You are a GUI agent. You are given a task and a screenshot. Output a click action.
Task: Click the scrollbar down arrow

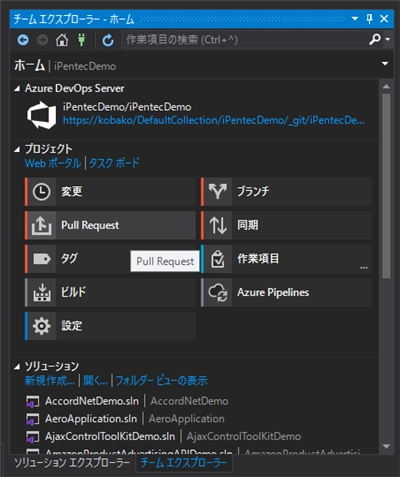(x=386, y=446)
